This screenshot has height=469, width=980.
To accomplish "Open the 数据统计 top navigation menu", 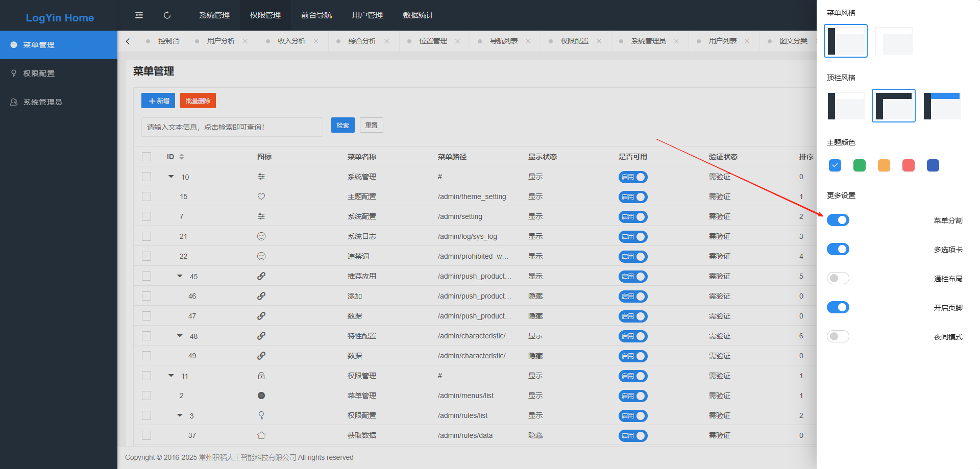I will (419, 15).
